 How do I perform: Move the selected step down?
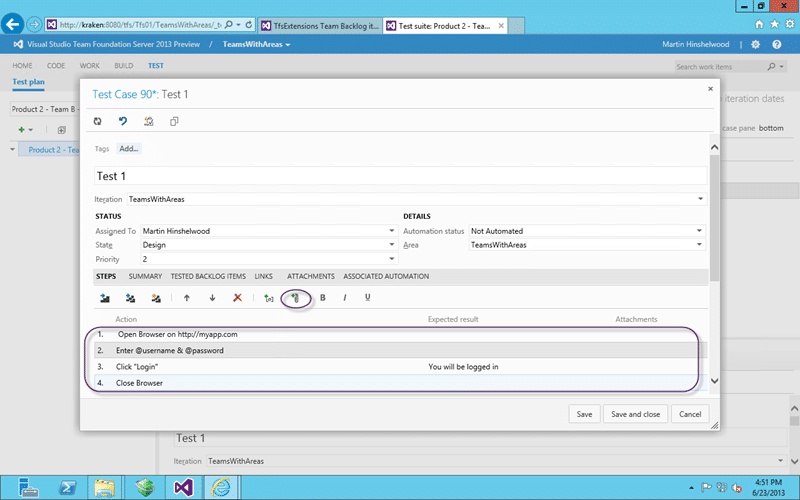pos(212,298)
